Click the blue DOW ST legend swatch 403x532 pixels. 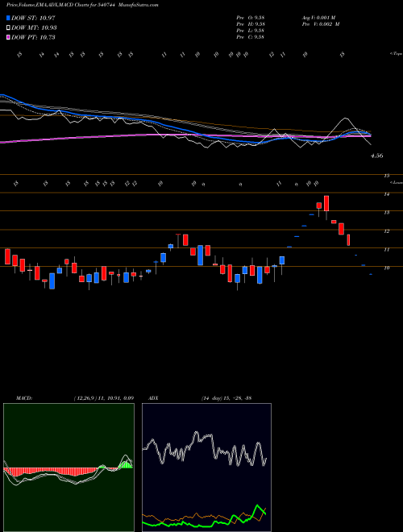click(x=9, y=18)
